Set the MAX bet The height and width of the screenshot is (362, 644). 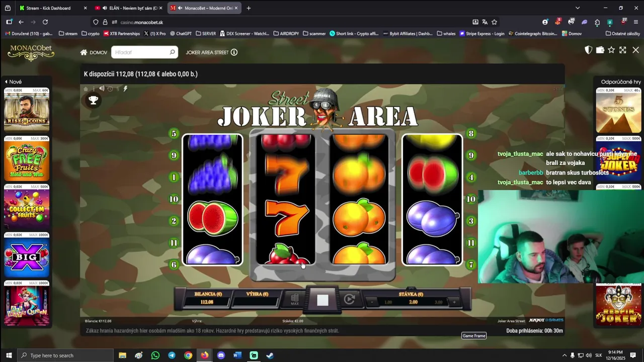click(295, 300)
